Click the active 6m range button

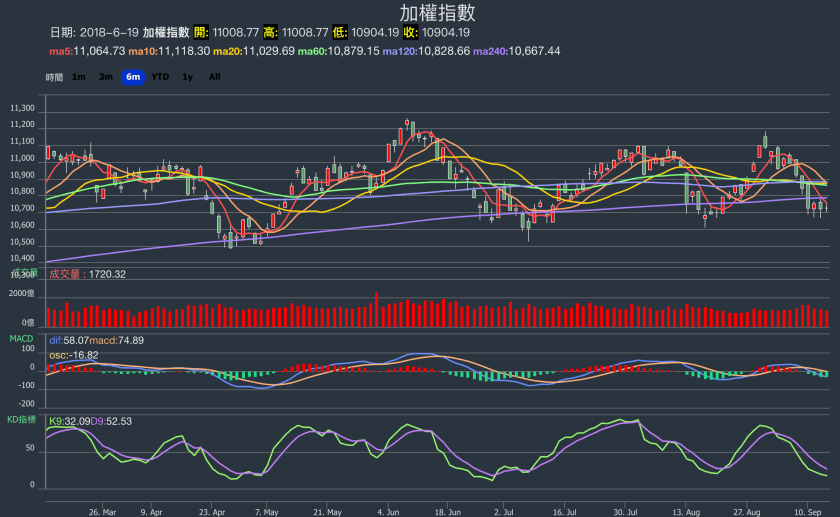[132, 77]
